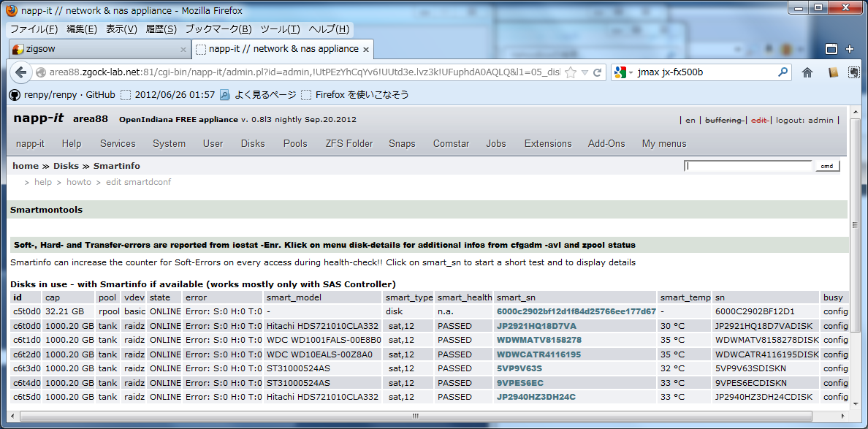
Task: Click smart_sn 5VP9V63S link
Action: [519, 368]
